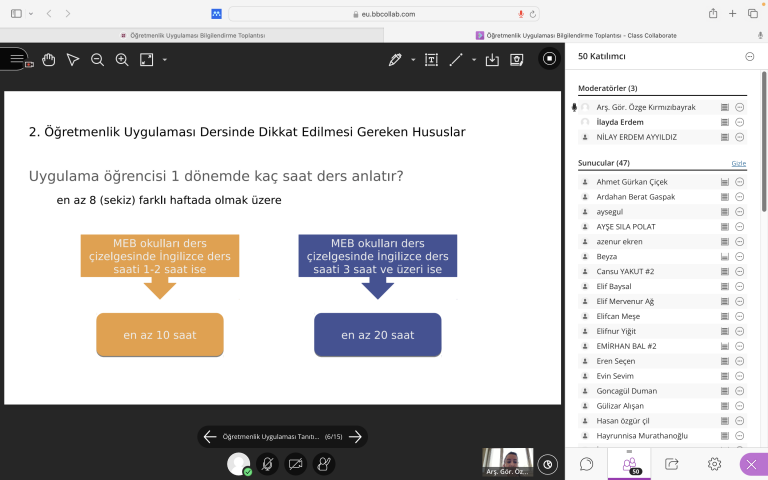Toggle the video camera on or off
This screenshot has width=768, height=480.
coord(295,464)
